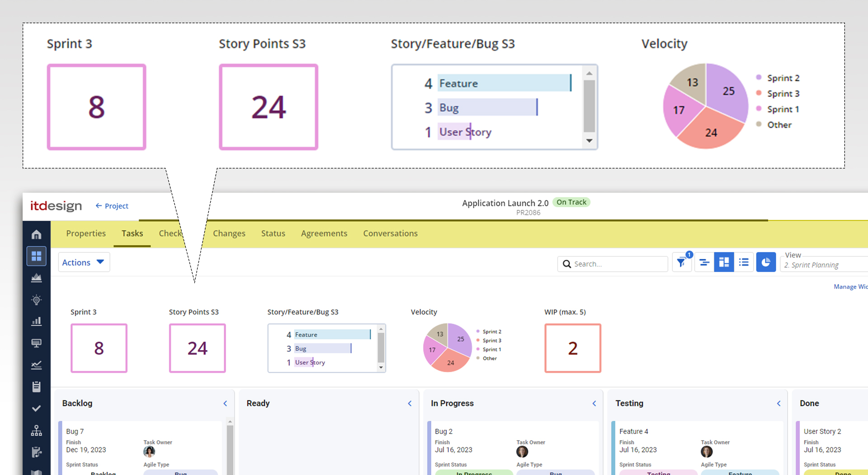Click the small Sprint 3 widget showing 8 beneath the toolbar
Screen dimensions: 868x475
99,348
